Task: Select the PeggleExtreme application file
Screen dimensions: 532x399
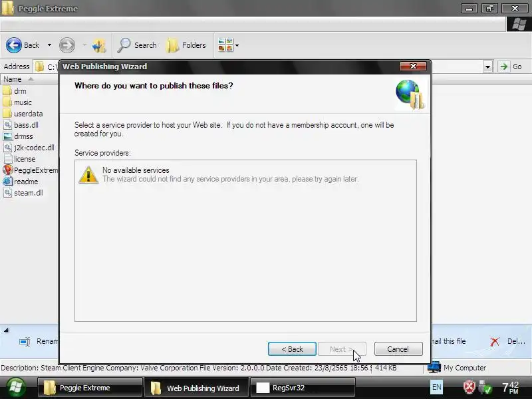Action: (x=31, y=170)
